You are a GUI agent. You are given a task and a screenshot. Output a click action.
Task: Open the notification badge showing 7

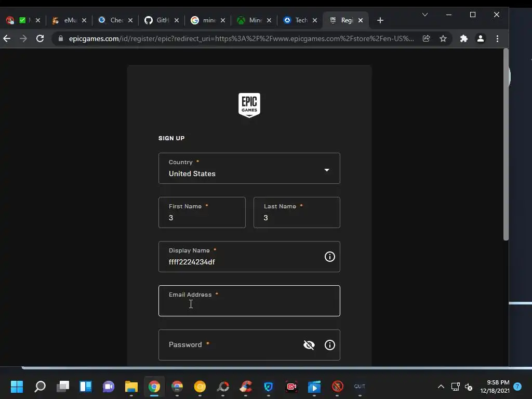pos(517,386)
